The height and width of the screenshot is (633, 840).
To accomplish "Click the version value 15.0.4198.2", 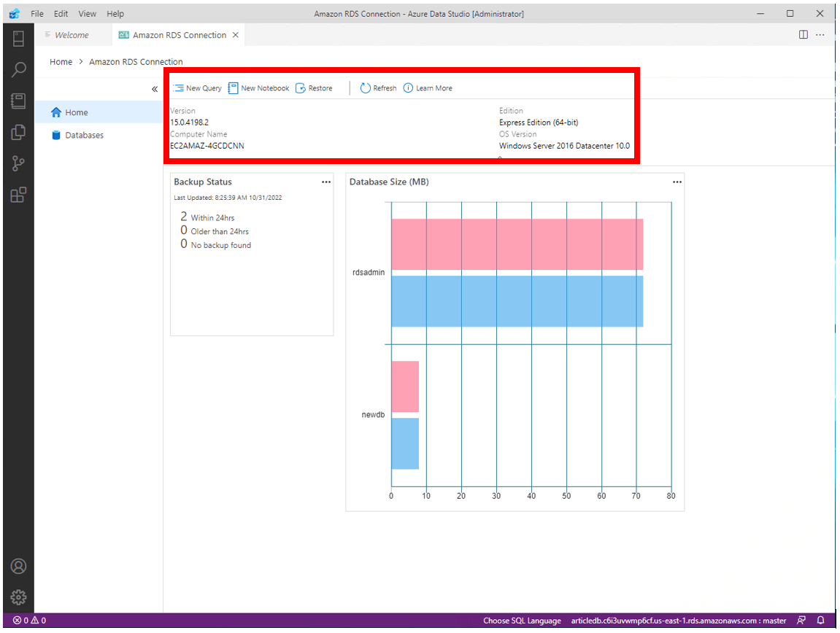I will [x=190, y=123].
